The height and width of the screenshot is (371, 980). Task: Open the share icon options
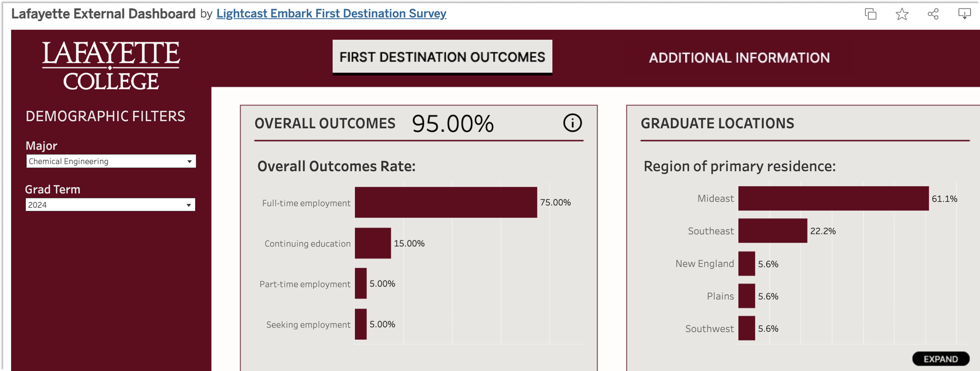[x=933, y=14]
